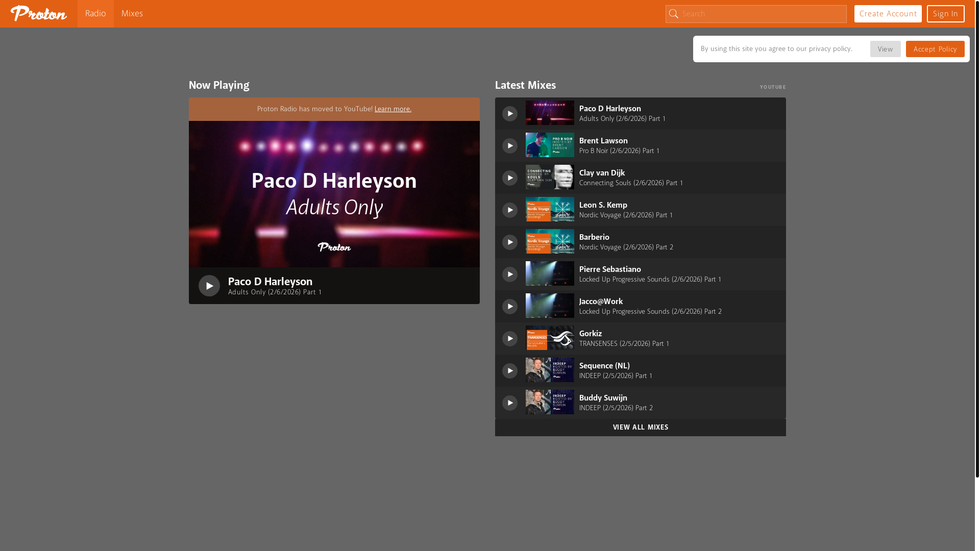Open the Radio tab
This screenshot has height=551, width=980.
pos(95,14)
